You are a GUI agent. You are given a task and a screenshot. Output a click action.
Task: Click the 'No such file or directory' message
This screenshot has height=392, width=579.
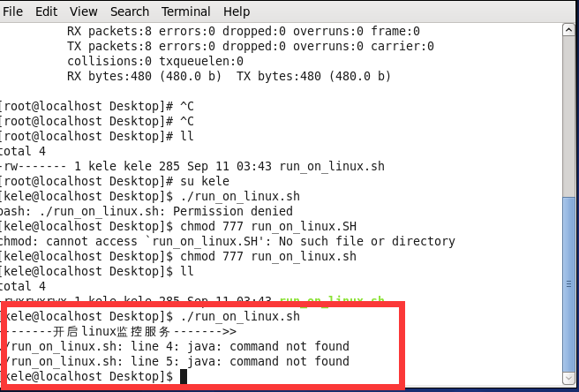point(377,241)
